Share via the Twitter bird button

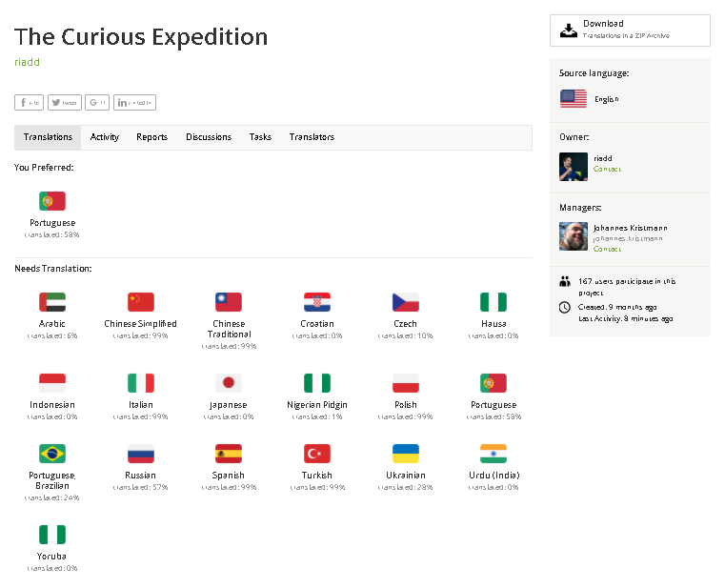pyautogui.click(x=64, y=102)
